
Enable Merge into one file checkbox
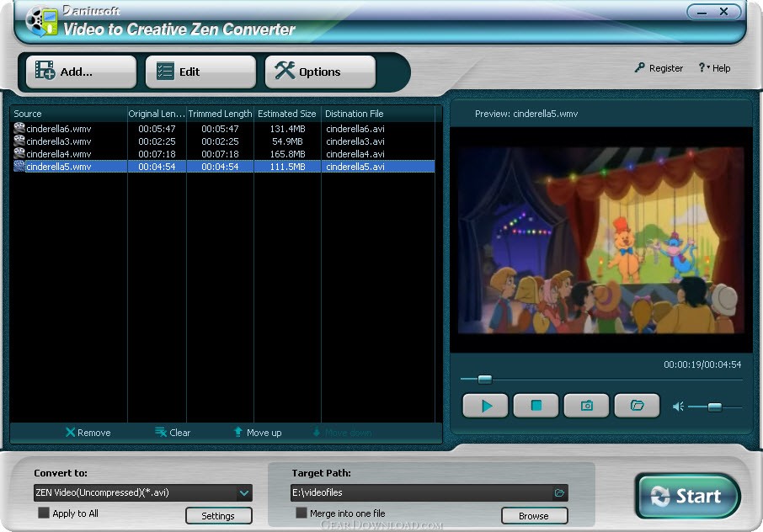(x=301, y=513)
